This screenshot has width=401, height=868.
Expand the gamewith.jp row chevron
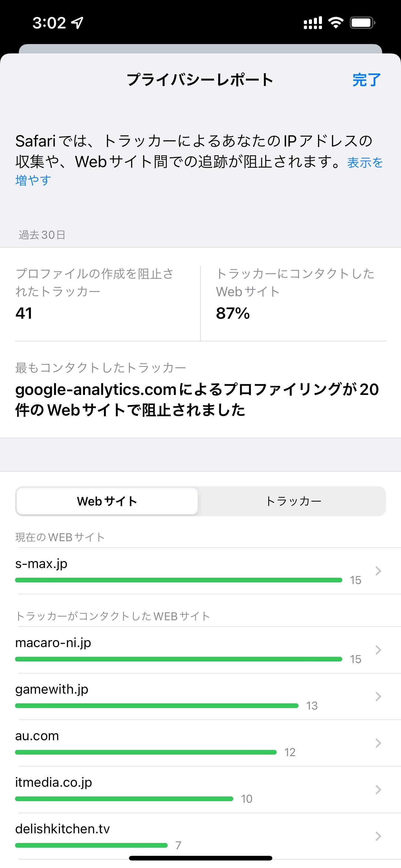tap(378, 696)
